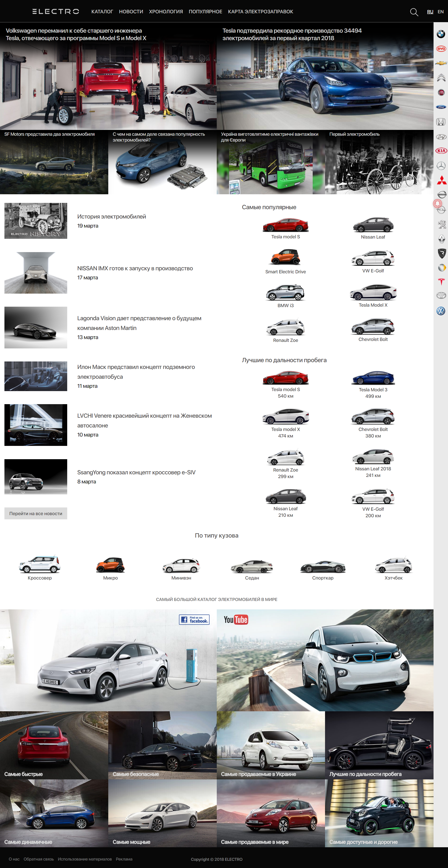Switch site language to EN
This screenshot has width=448, height=868.
[440, 11]
